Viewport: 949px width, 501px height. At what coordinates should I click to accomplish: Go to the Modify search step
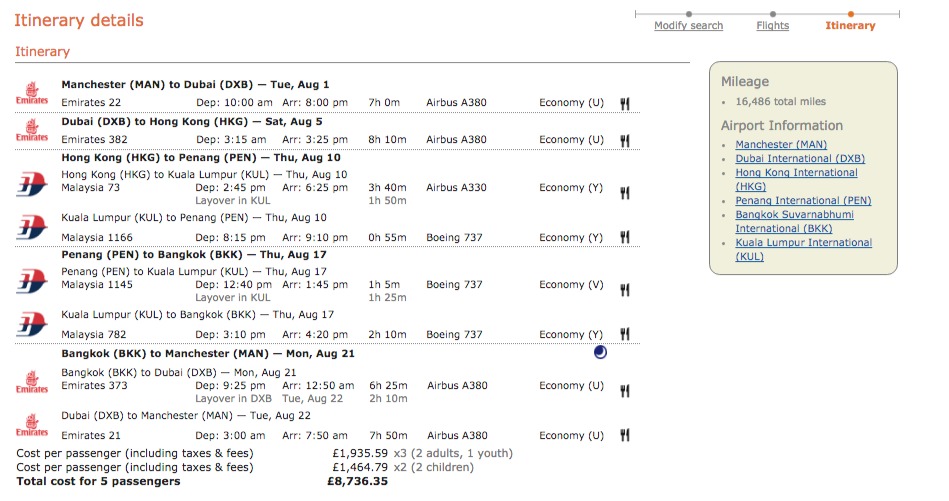(x=688, y=25)
